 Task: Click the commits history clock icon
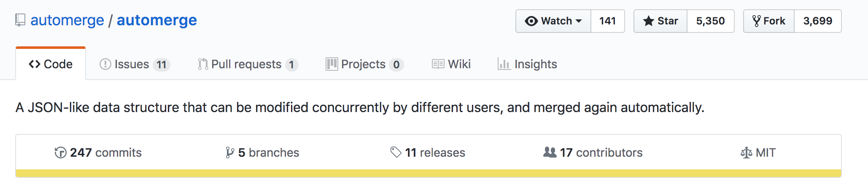(x=60, y=153)
